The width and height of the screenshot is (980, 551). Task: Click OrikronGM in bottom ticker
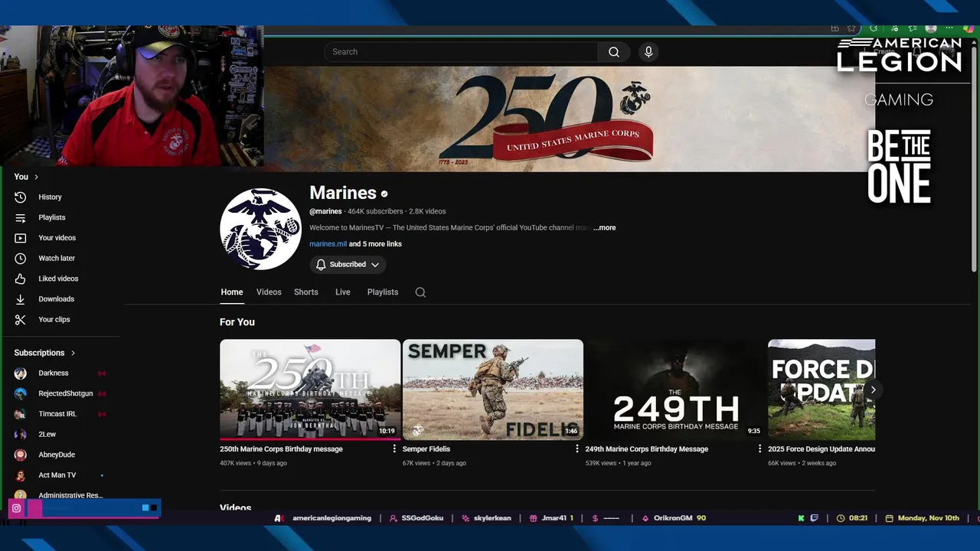click(673, 518)
